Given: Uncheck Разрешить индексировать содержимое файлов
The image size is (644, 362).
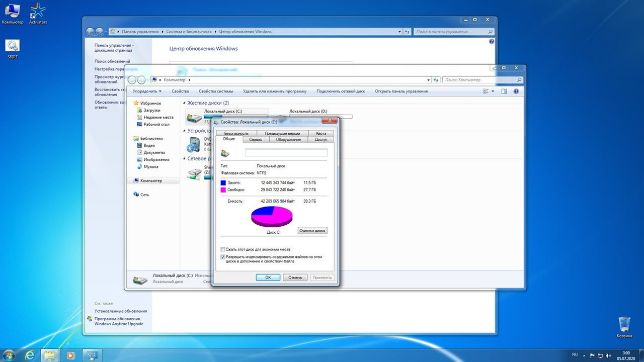Looking at the screenshot, I should (x=223, y=256).
